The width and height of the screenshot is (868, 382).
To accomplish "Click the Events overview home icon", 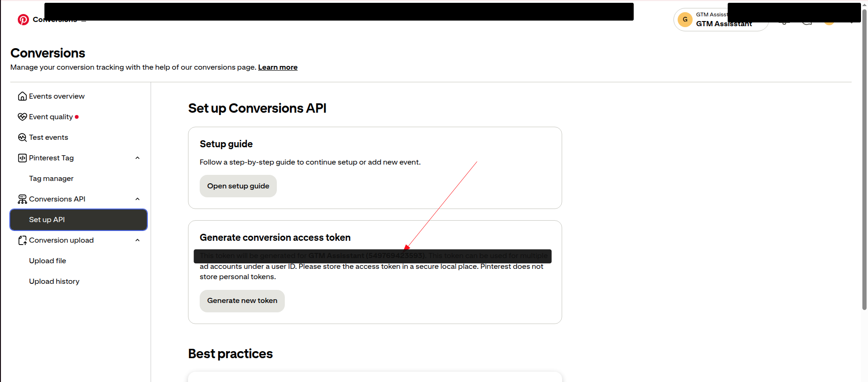I will click(22, 96).
